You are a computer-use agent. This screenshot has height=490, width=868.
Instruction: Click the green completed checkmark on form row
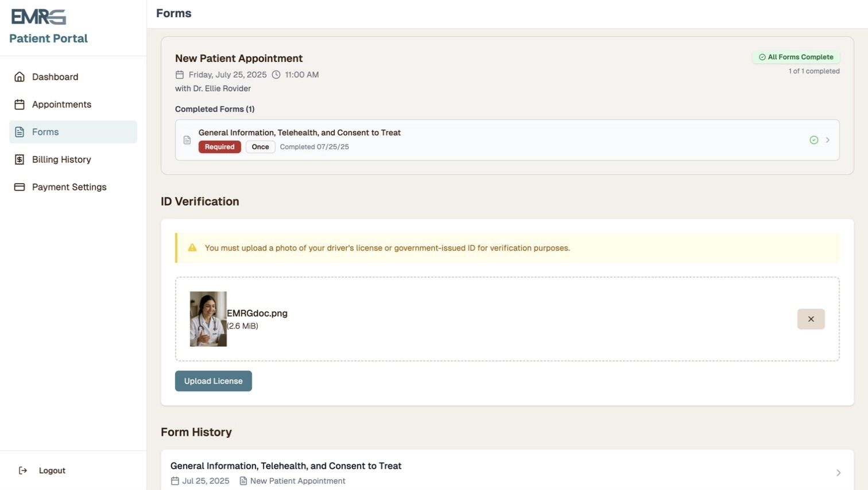(813, 140)
